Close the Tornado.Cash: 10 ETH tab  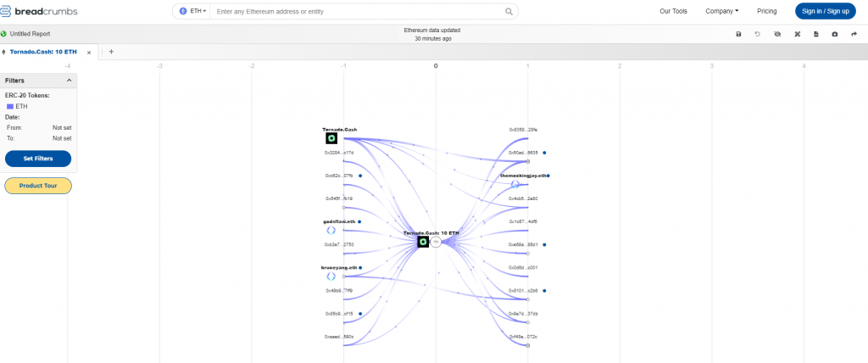[88, 53]
